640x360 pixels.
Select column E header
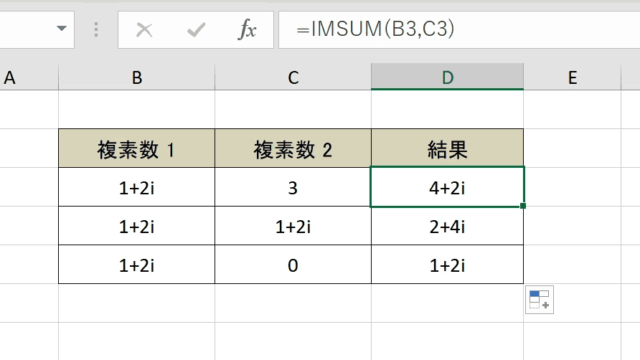tap(573, 77)
